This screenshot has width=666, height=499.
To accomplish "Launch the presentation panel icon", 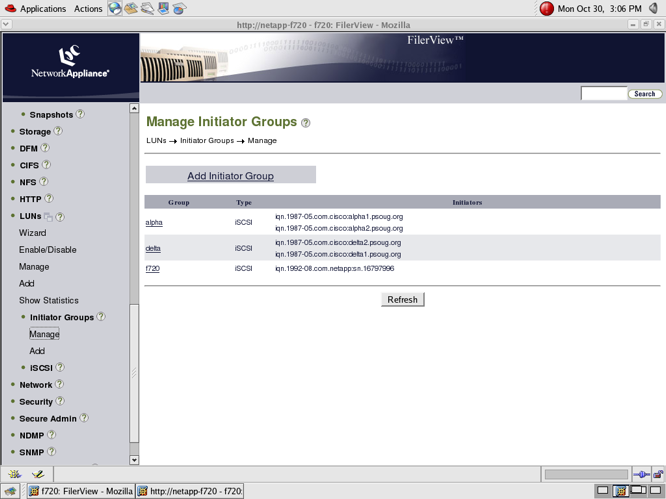I will (x=163, y=8).
